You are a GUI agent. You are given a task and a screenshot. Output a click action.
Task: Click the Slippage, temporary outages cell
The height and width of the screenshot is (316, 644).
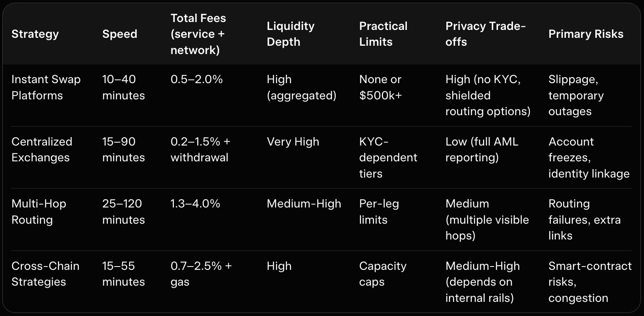[x=576, y=95]
